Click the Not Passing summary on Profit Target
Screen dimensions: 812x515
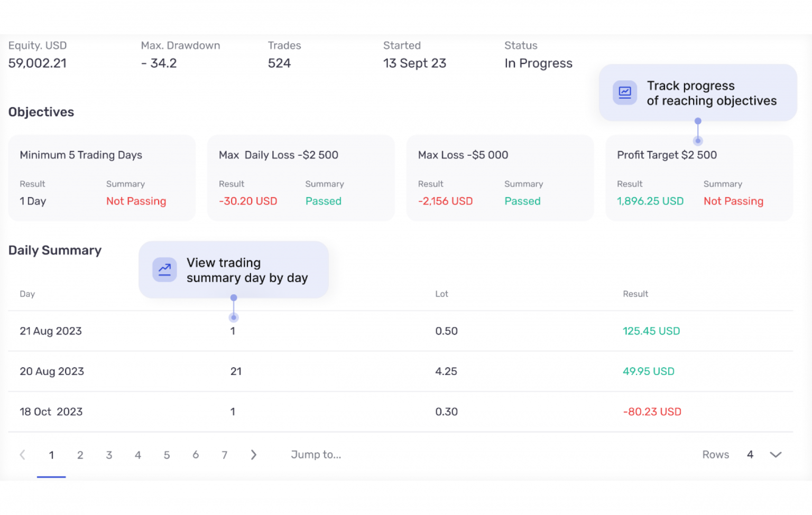click(x=733, y=201)
